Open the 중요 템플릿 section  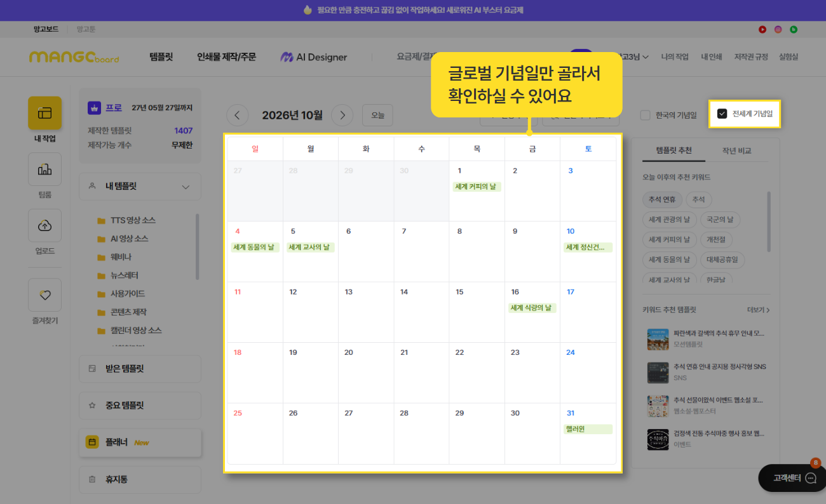[x=140, y=405]
